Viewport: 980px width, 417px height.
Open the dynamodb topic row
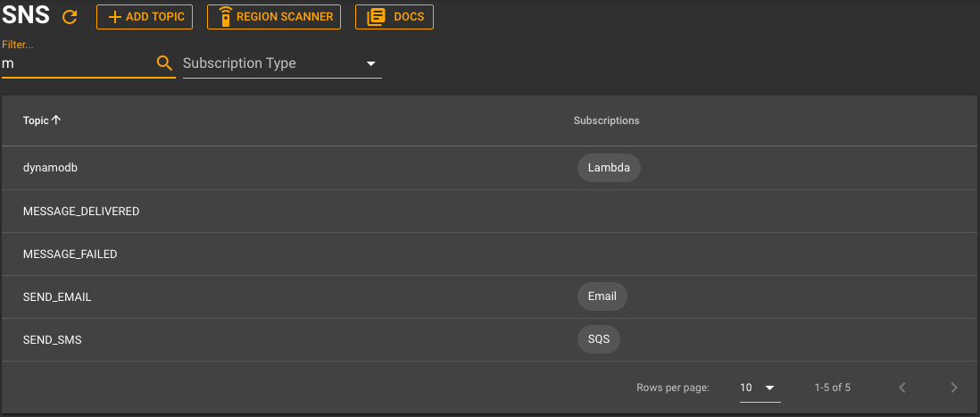click(x=489, y=168)
